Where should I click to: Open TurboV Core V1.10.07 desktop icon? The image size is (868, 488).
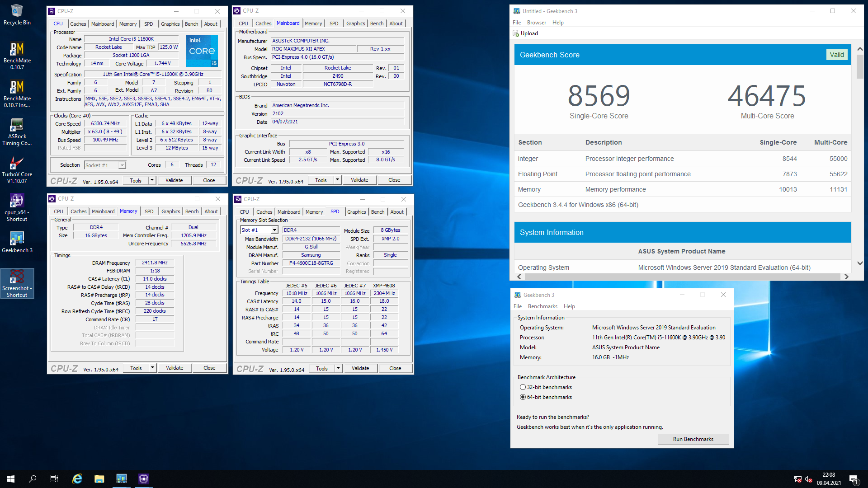coord(17,169)
